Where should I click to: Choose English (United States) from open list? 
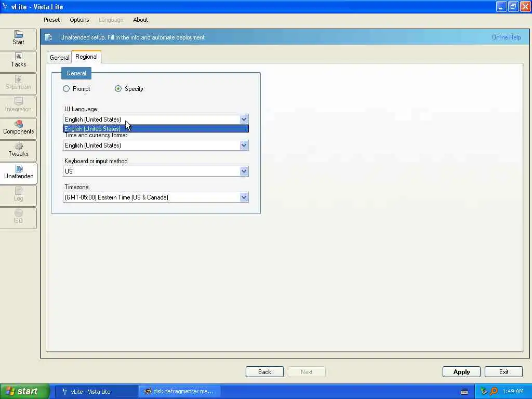[x=156, y=129]
